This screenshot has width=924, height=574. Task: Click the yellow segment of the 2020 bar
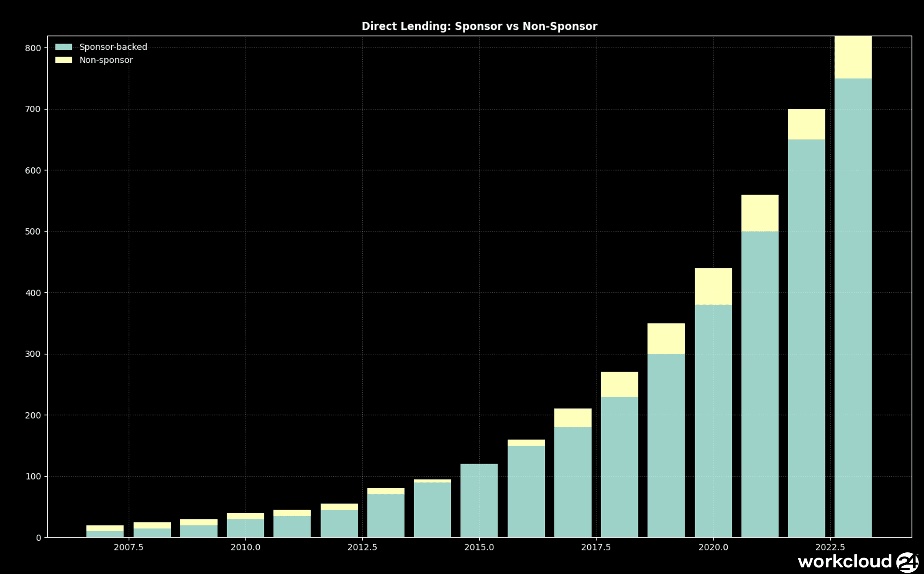[x=713, y=286]
